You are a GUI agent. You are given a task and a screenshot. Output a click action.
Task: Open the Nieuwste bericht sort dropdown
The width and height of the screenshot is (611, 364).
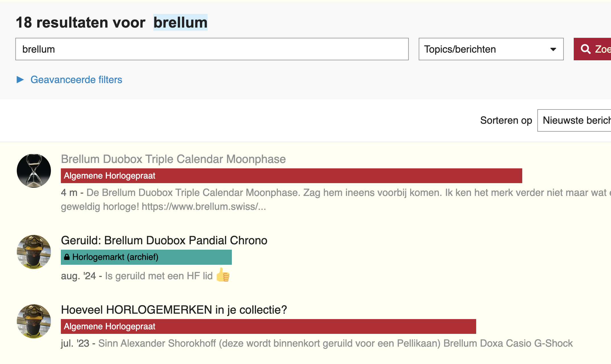click(x=574, y=120)
